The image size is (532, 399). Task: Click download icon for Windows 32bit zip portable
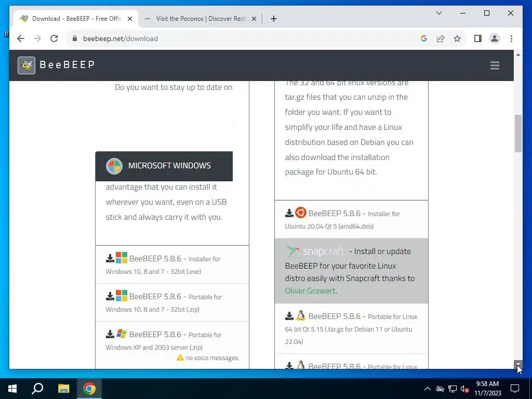[x=110, y=297]
